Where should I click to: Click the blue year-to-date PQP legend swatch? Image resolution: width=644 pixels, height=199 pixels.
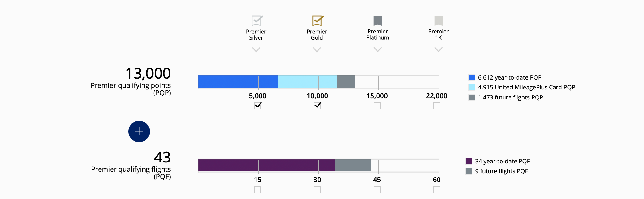click(x=472, y=77)
